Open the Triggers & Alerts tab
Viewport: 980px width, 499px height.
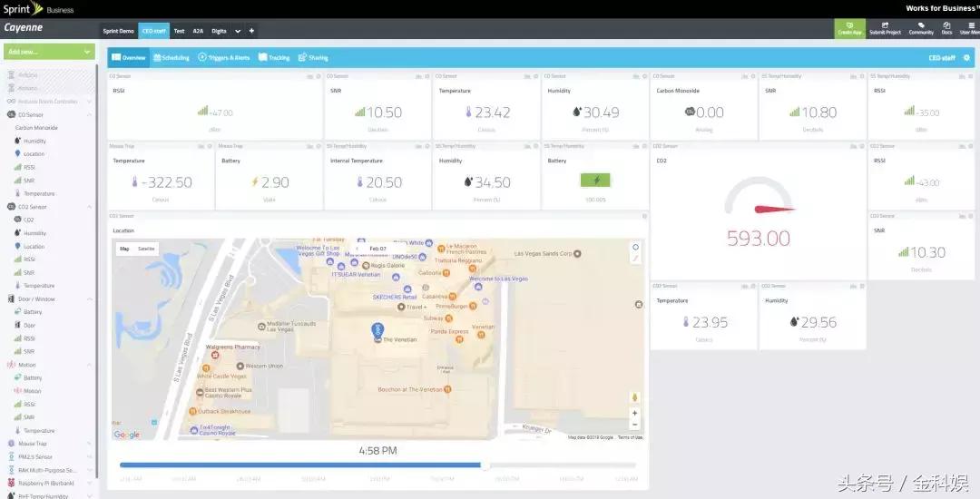tap(223, 58)
